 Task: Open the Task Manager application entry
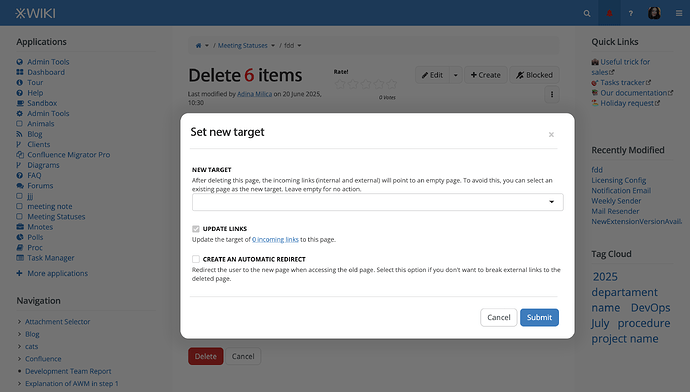click(51, 258)
